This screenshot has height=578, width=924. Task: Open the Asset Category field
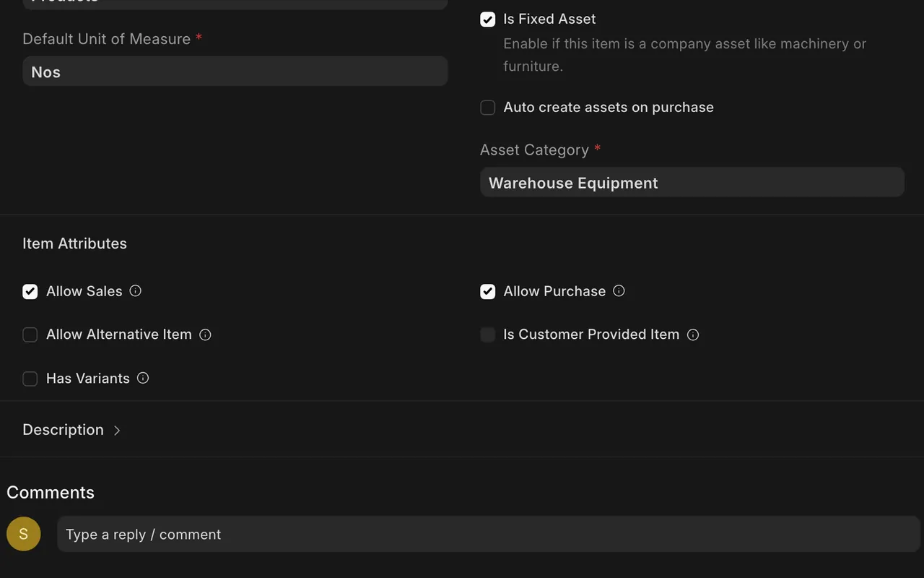(692, 183)
